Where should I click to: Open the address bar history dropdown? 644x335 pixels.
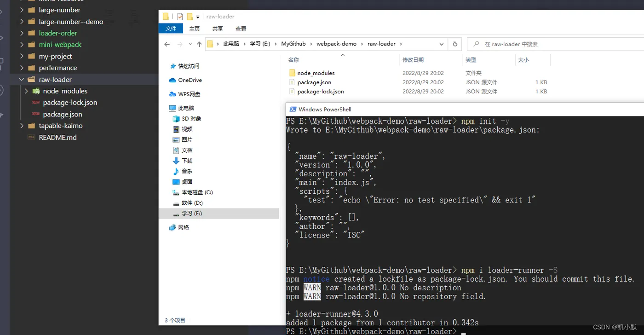click(441, 44)
